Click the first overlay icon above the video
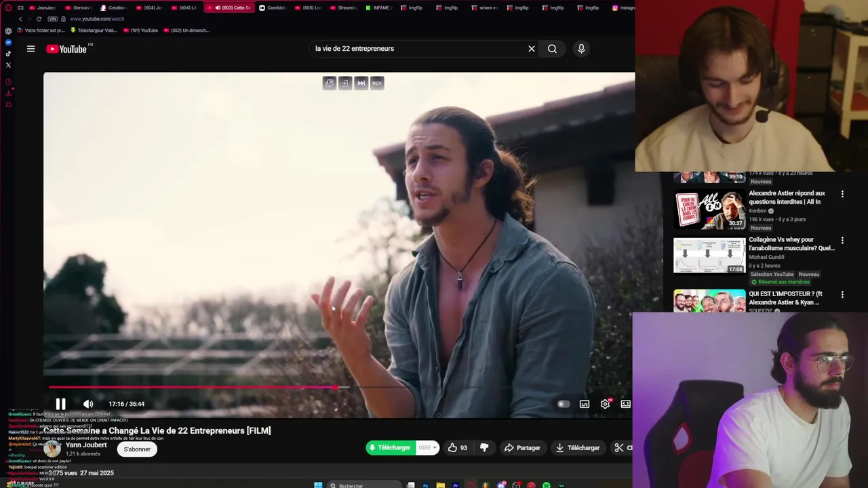Screen dimensions: 868x488 tap(330, 83)
